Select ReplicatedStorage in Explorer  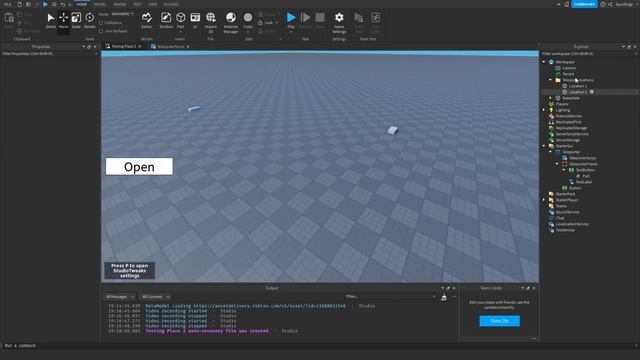click(x=571, y=128)
